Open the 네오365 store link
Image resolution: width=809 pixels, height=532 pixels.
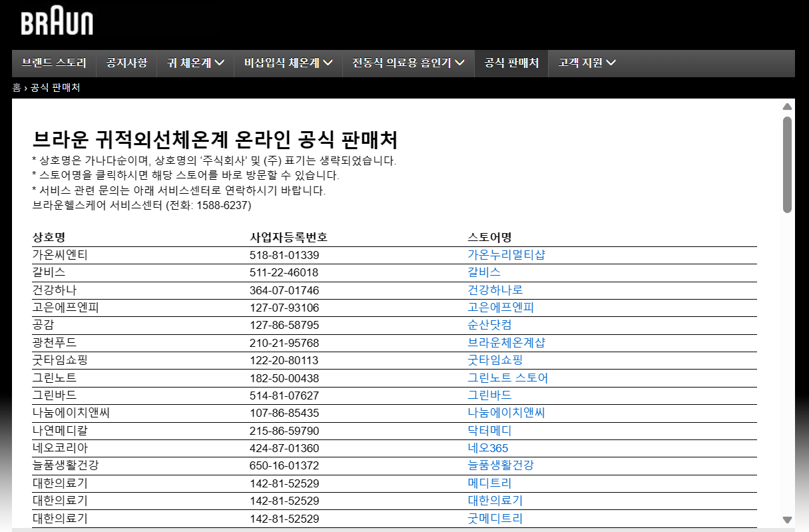pos(488,448)
